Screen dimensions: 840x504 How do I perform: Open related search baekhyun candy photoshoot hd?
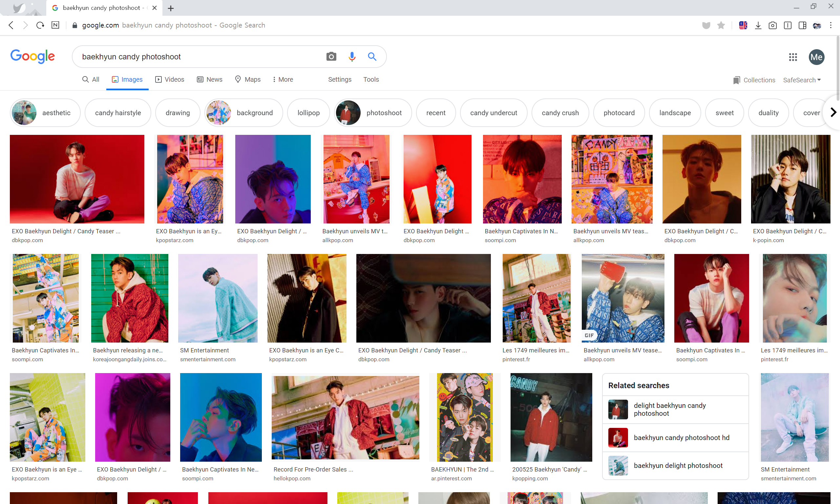click(x=675, y=438)
